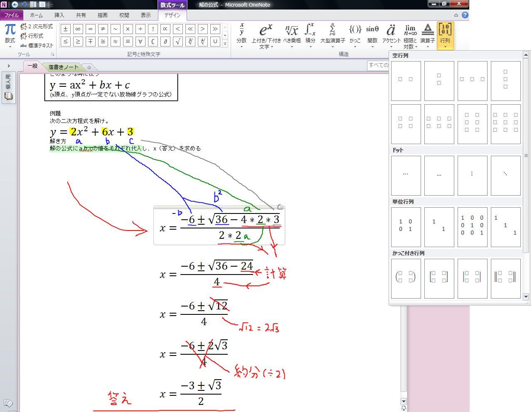
Task: Show next row of the symbols gallery
Action: [x=225, y=35]
